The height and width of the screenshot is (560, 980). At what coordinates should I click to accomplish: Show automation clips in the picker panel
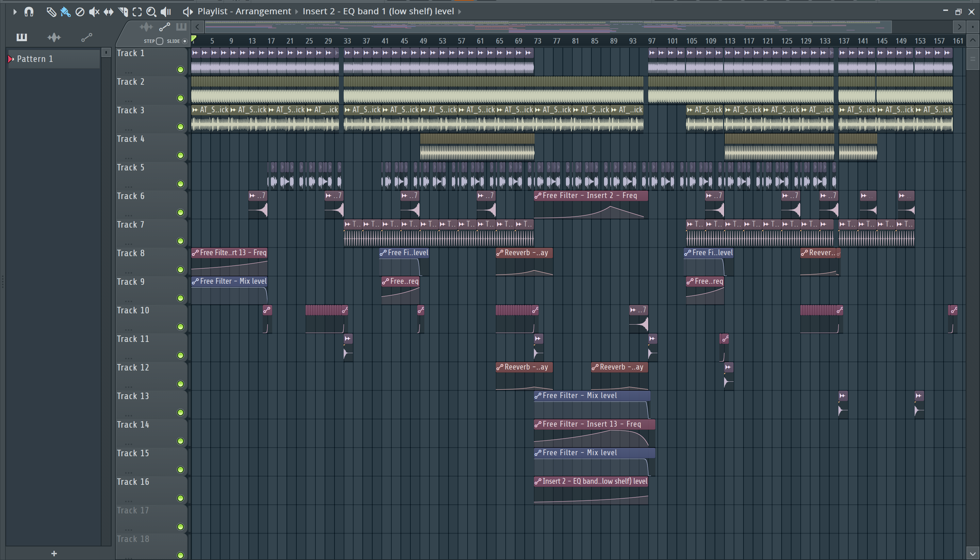tap(86, 37)
